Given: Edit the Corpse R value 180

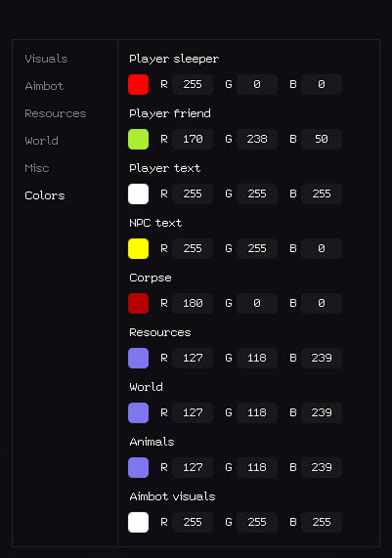Looking at the screenshot, I should [193, 303].
